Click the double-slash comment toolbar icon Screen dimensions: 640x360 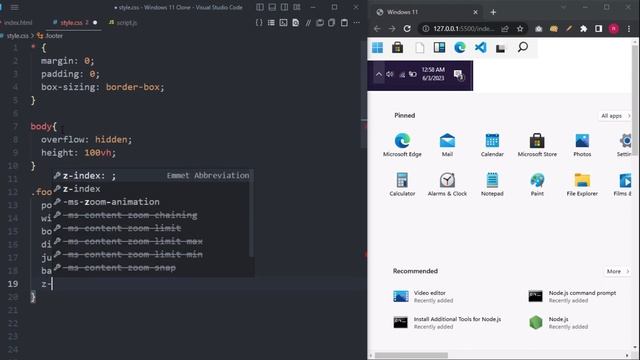pyautogui.click(x=308, y=23)
